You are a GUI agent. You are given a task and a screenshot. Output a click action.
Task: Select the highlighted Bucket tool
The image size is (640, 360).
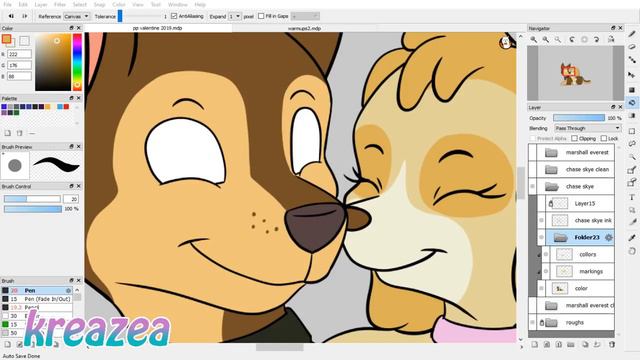[x=632, y=102]
